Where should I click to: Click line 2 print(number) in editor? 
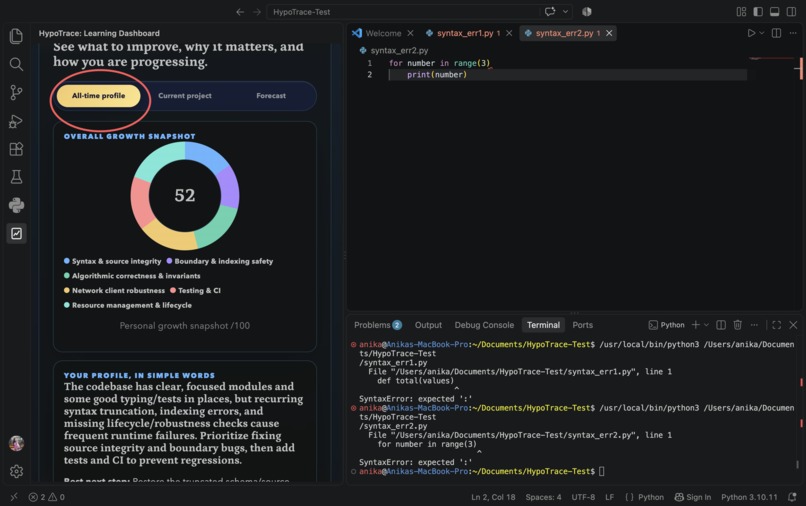pyautogui.click(x=437, y=75)
